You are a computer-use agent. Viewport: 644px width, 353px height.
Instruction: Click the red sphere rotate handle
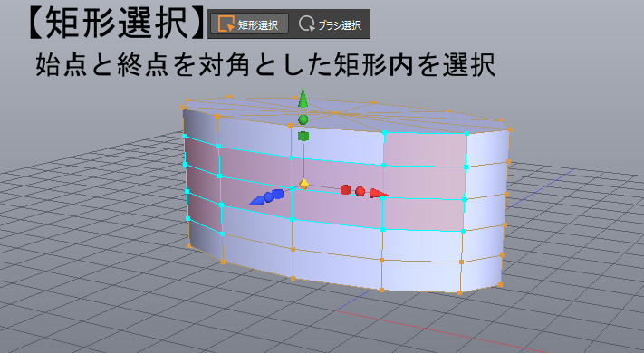tap(360, 191)
